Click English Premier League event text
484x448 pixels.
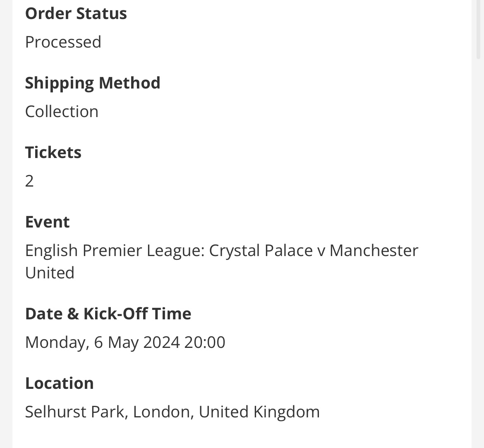(115, 250)
